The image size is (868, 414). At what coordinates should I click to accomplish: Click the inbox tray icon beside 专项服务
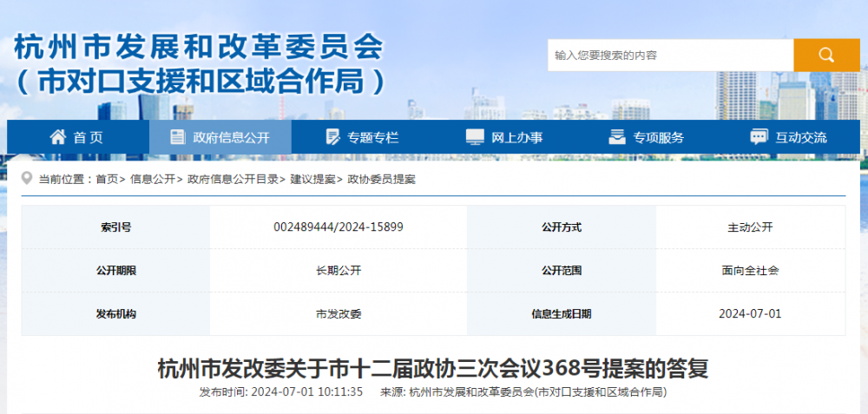[x=617, y=137]
